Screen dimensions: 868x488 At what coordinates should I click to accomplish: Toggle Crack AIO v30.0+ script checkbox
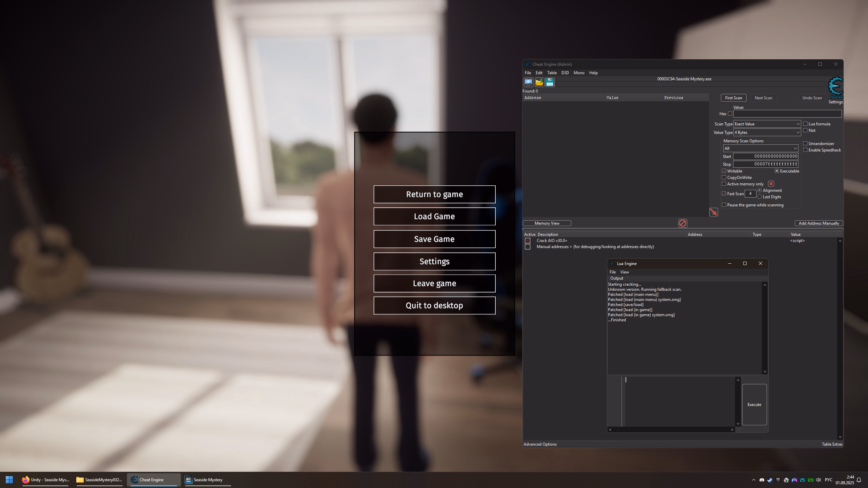528,241
